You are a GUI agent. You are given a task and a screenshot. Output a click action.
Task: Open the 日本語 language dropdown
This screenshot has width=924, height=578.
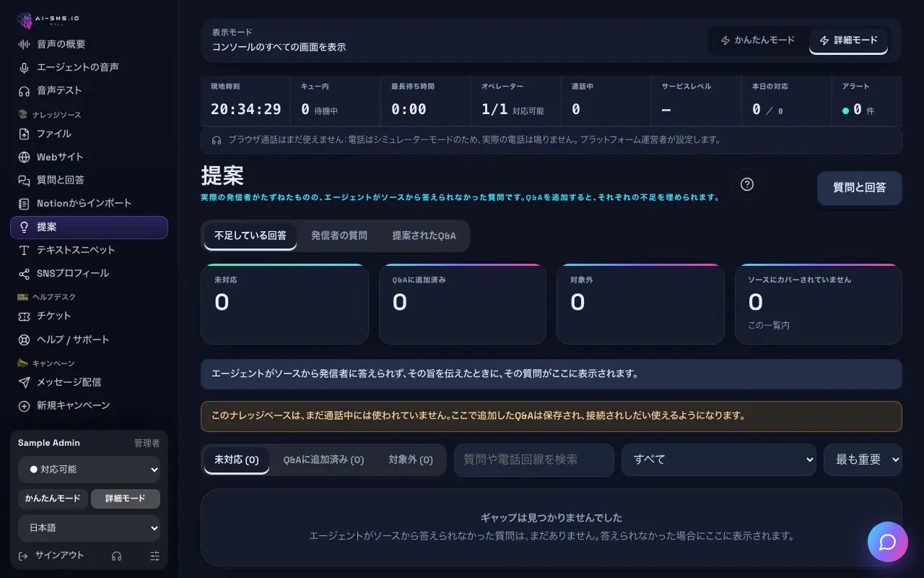pos(89,528)
